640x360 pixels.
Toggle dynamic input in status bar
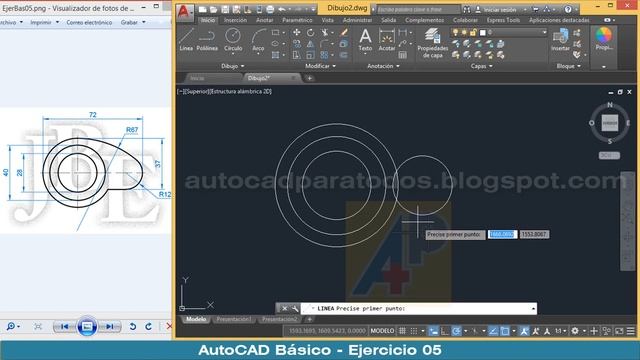(x=433, y=331)
